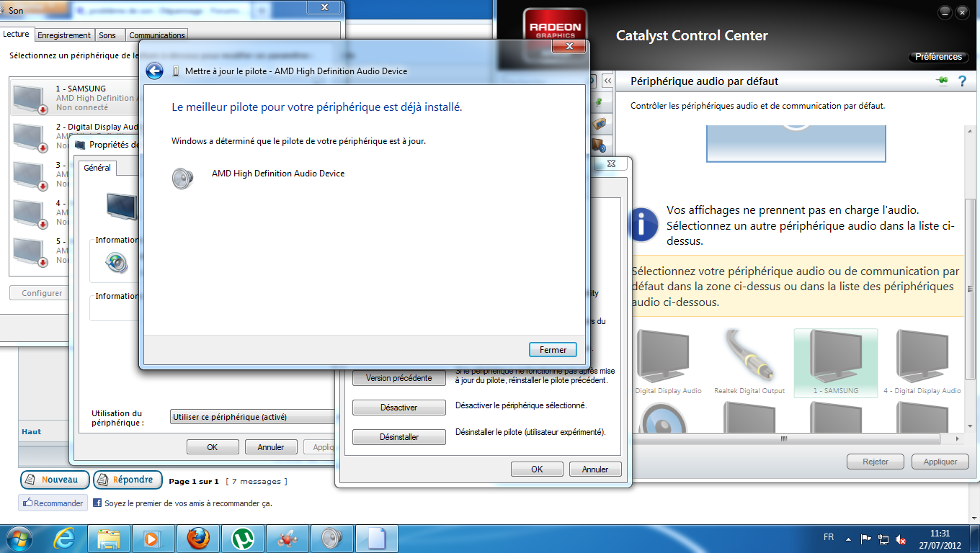
Task: Click the muted volume icon in system tray
Action: [x=901, y=539]
